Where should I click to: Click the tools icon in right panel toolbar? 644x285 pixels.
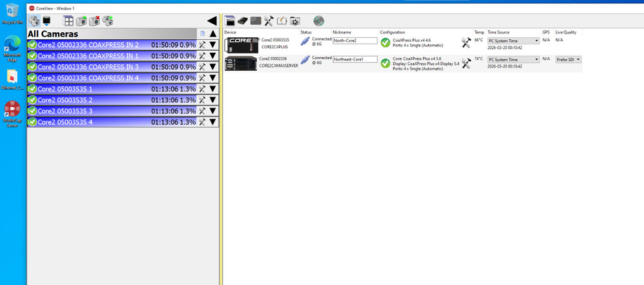tap(269, 21)
